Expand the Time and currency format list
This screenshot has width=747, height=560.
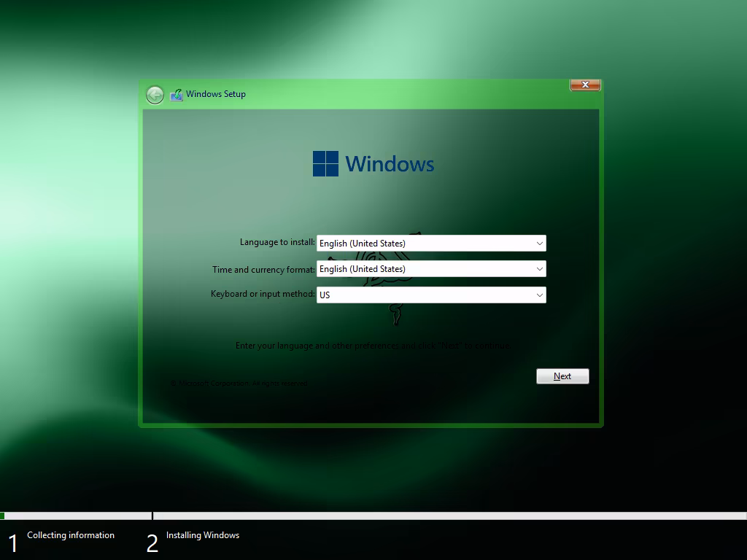click(430, 269)
